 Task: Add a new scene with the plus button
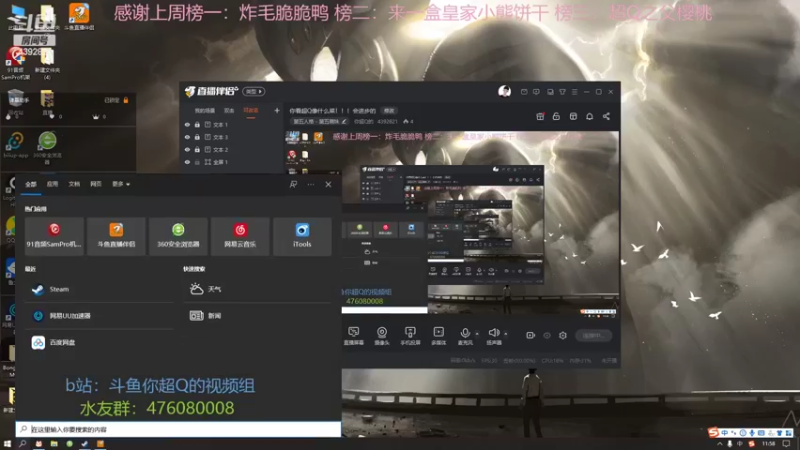pyautogui.click(x=277, y=110)
